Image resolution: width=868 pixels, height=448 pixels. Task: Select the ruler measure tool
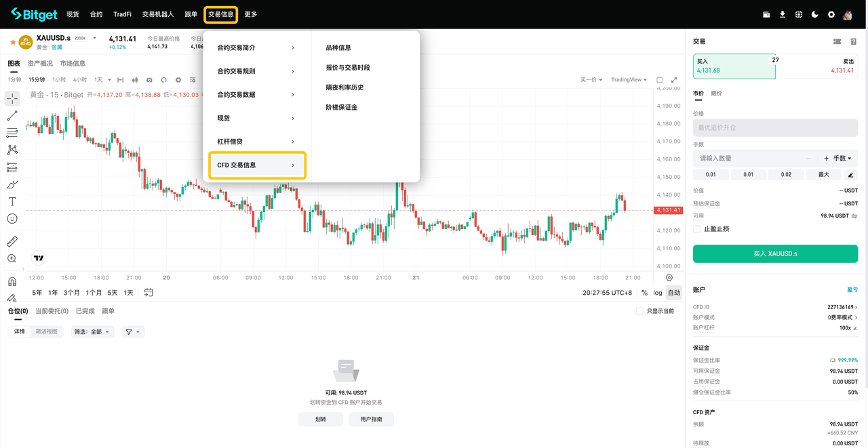click(12, 241)
